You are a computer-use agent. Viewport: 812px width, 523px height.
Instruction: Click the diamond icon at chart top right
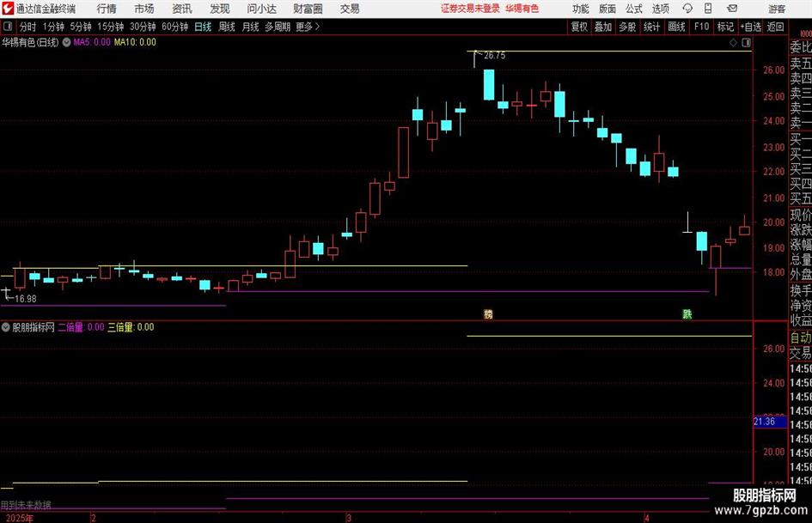(x=733, y=42)
